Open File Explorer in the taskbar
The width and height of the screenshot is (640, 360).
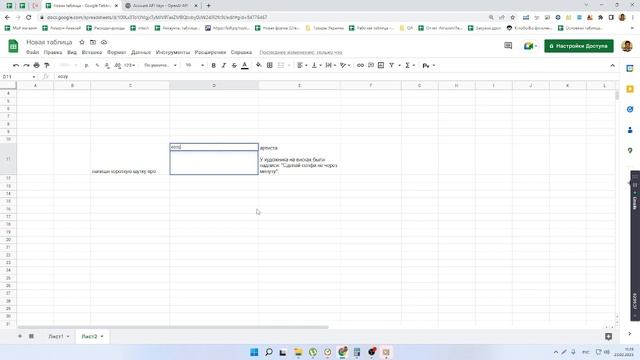point(298,352)
